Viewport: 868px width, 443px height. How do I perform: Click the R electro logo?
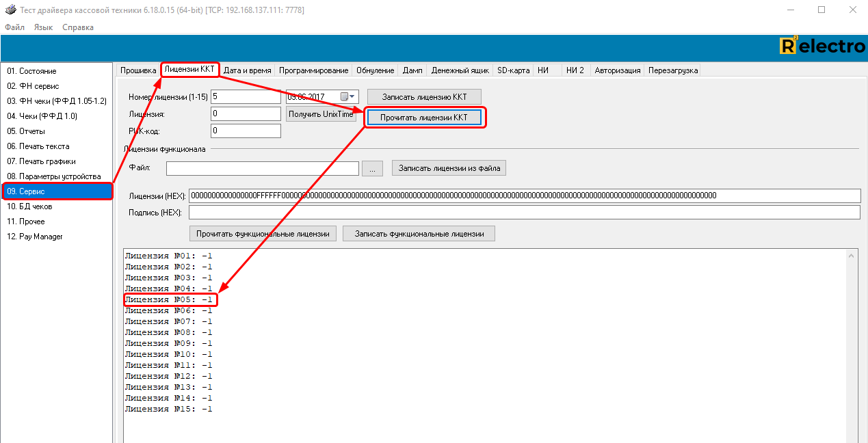click(x=822, y=46)
